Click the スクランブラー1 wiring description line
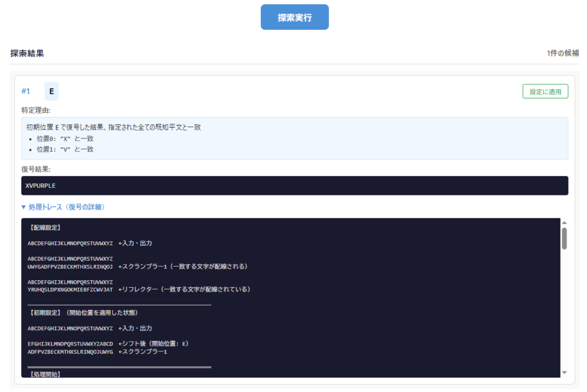 point(138,266)
